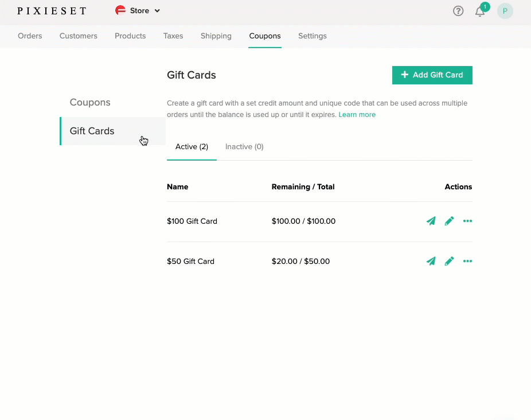Click the red Store logo icon

[120, 10]
